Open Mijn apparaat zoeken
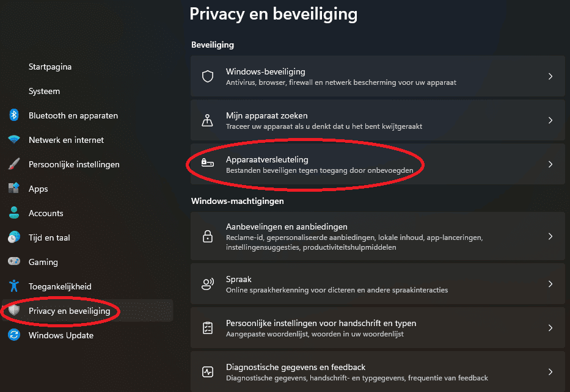570x392 pixels. (x=377, y=120)
